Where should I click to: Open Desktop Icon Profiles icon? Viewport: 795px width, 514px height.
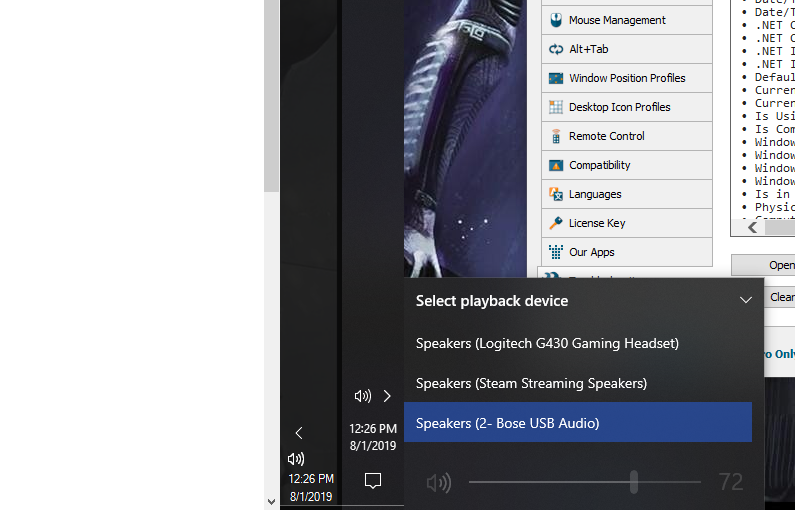pyautogui.click(x=556, y=107)
